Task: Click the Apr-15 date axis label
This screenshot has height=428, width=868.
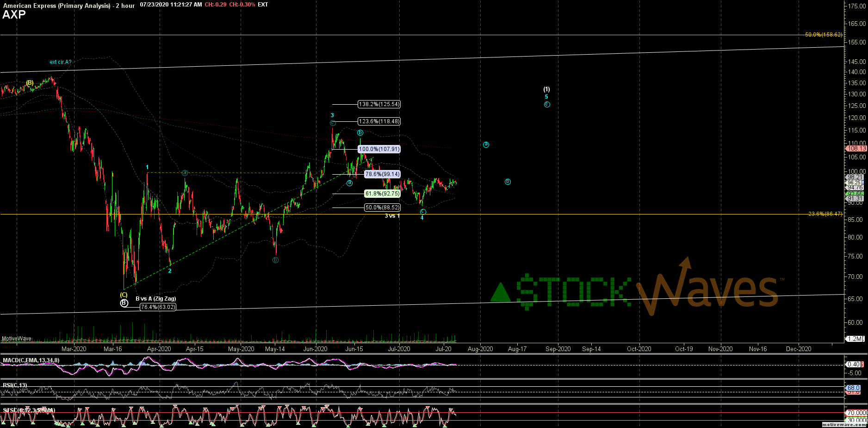Action: 195,349
